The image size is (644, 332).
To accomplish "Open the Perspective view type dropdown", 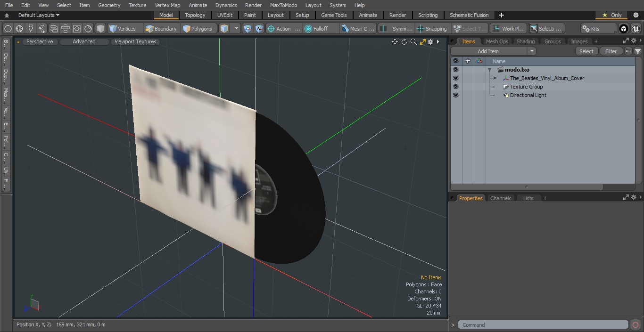I will [x=40, y=41].
